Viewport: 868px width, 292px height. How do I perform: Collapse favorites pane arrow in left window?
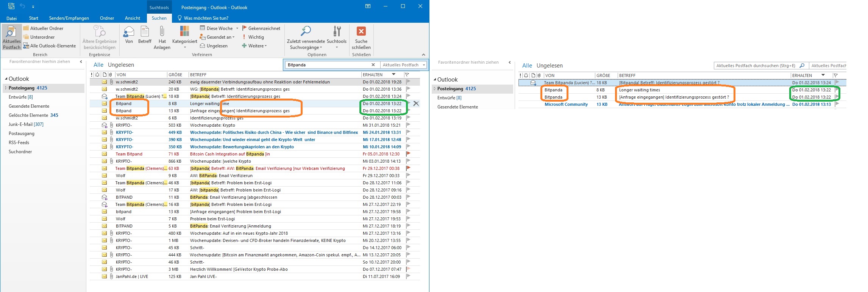click(81, 61)
